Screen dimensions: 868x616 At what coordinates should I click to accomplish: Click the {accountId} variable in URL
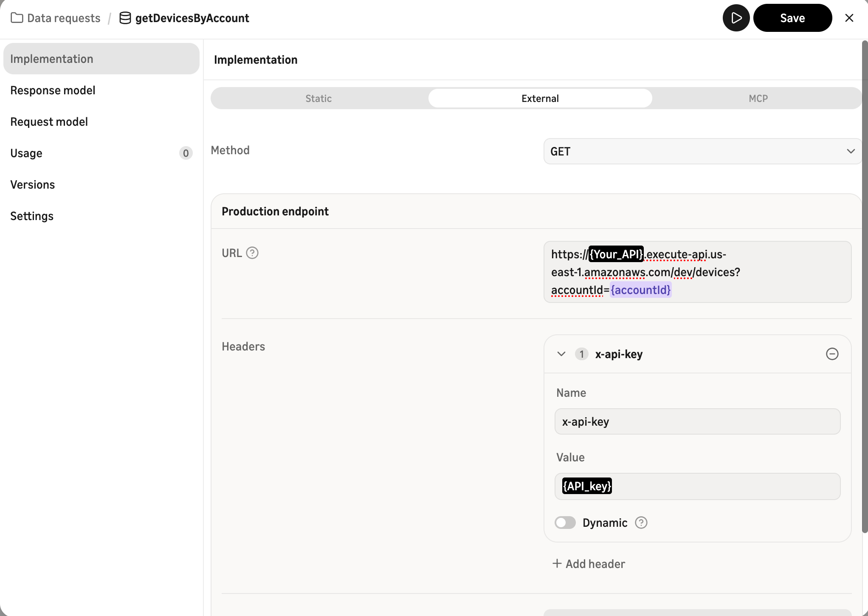click(x=640, y=290)
